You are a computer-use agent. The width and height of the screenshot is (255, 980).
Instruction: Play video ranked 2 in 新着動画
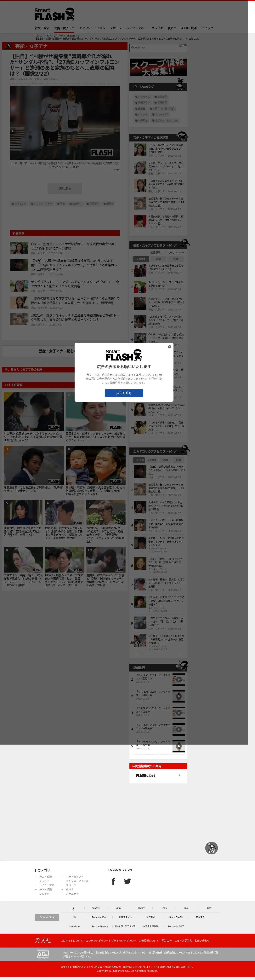tap(179, 696)
